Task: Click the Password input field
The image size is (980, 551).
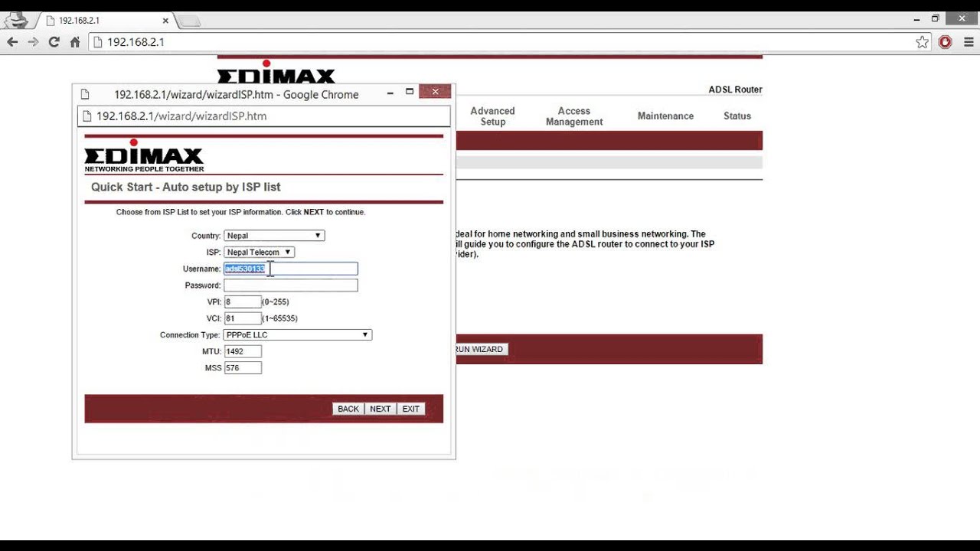Action: pos(291,285)
